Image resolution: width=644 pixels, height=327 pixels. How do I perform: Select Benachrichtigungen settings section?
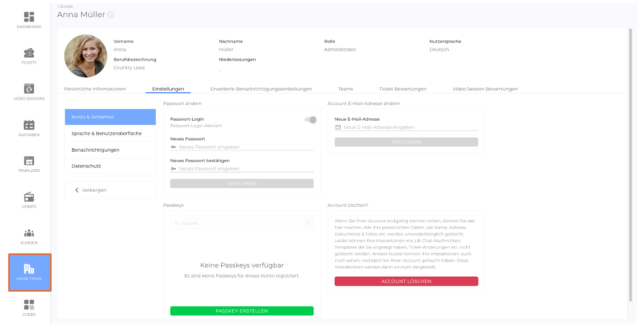pos(96,150)
